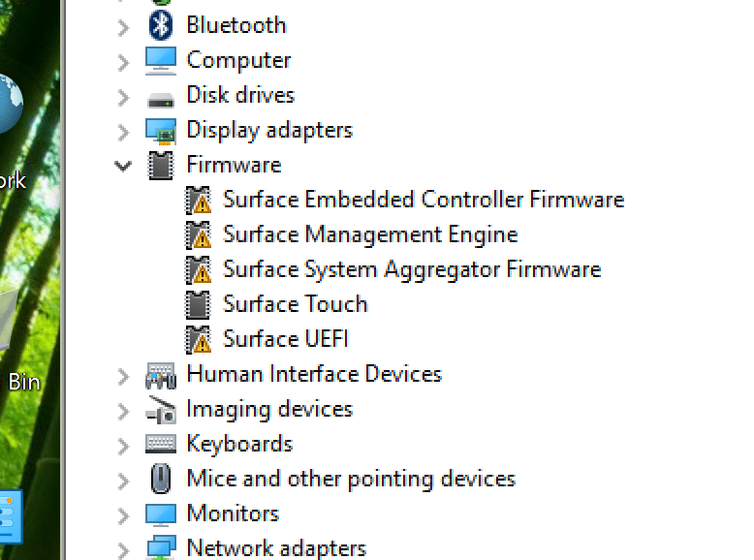Expand the Network adapters node
The image size is (754, 560).
tap(124, 550)
